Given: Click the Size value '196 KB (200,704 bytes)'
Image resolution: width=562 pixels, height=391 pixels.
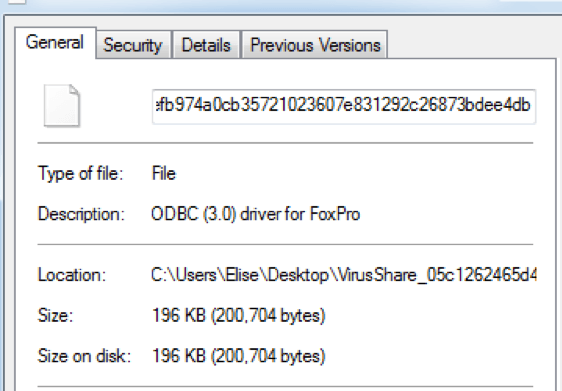Looking at the screenshot, I should click(x=239, y=316).
